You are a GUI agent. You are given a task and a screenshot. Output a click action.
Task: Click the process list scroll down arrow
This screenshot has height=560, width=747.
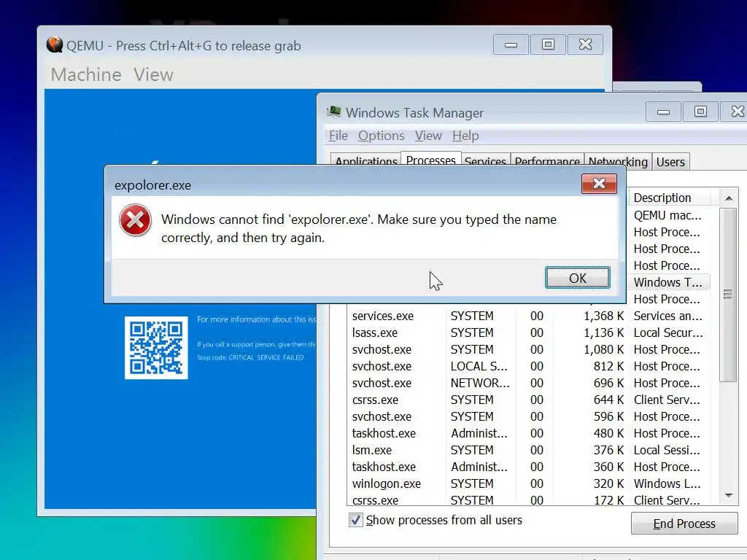click(729, 496)
